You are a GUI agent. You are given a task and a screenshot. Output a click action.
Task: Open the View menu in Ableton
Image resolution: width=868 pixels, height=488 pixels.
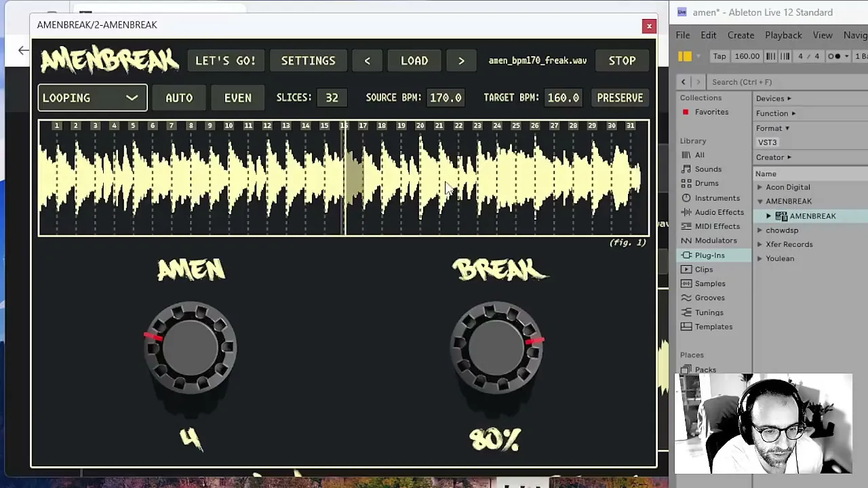pyautogui.click(x=823, y=35)
